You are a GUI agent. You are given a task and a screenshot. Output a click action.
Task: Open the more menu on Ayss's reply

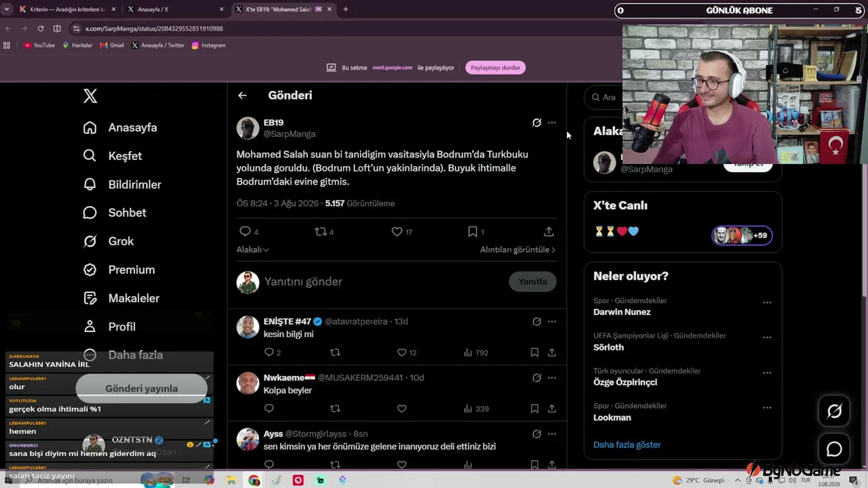point(552,434)
